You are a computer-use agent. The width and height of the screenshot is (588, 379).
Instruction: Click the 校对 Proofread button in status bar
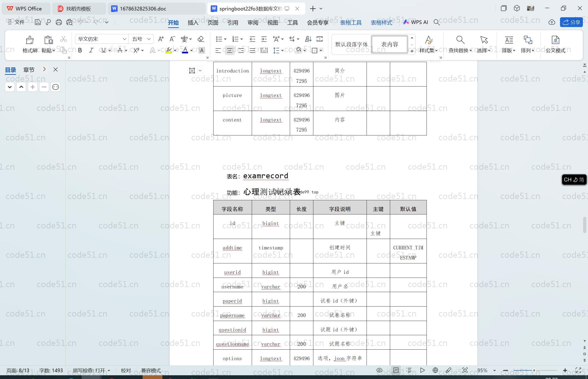point(126,370)
